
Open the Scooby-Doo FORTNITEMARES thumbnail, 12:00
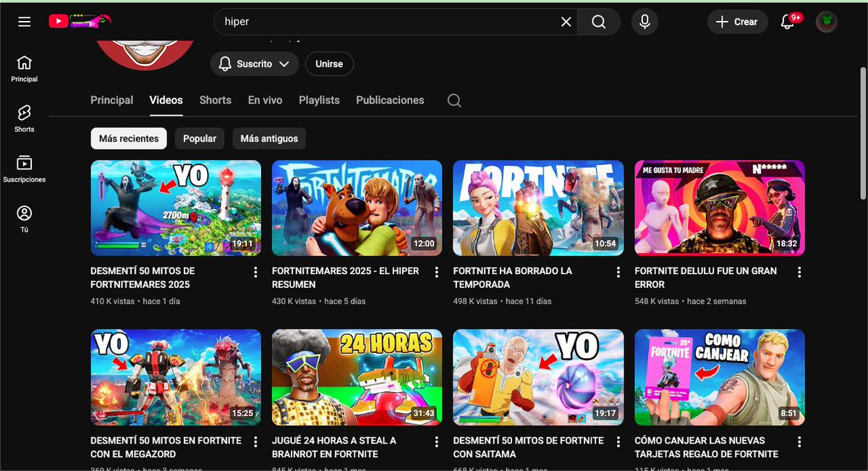357,208
